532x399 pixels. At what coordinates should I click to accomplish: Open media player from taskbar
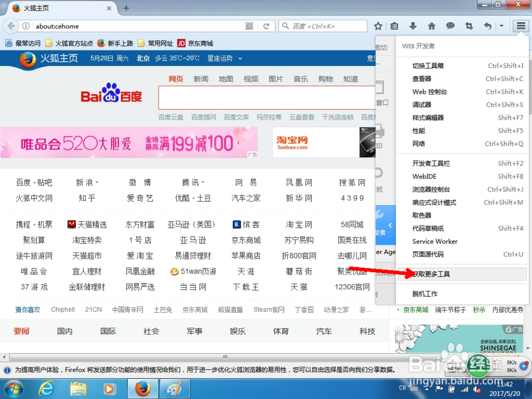110,389
